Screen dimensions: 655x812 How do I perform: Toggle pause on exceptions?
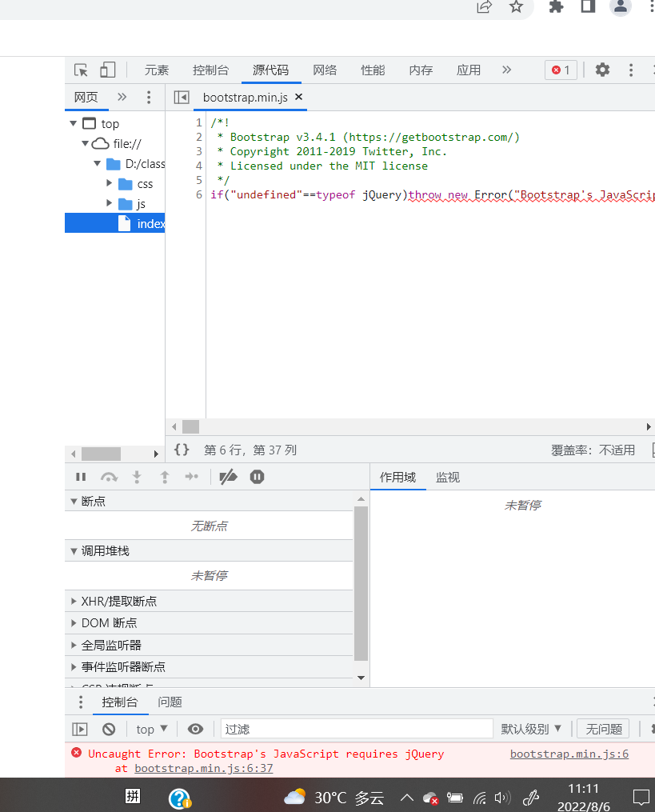[x=257, y=477]
